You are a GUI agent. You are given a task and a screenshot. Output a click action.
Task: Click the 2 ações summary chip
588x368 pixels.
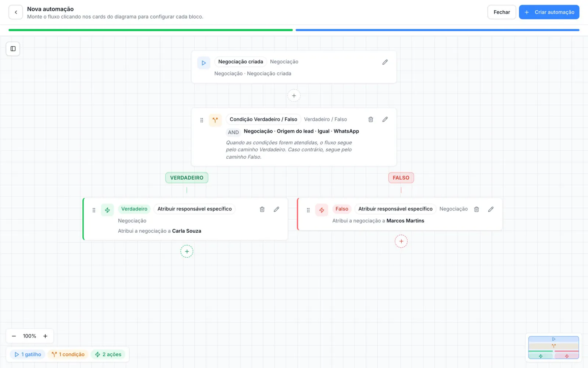pos(108,354)
